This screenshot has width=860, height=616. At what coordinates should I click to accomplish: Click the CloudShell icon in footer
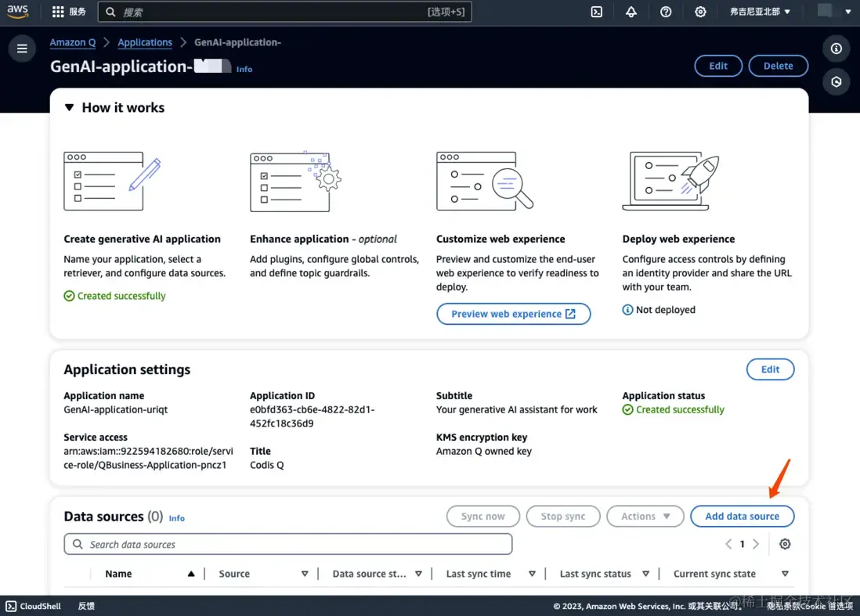(11, 606)
